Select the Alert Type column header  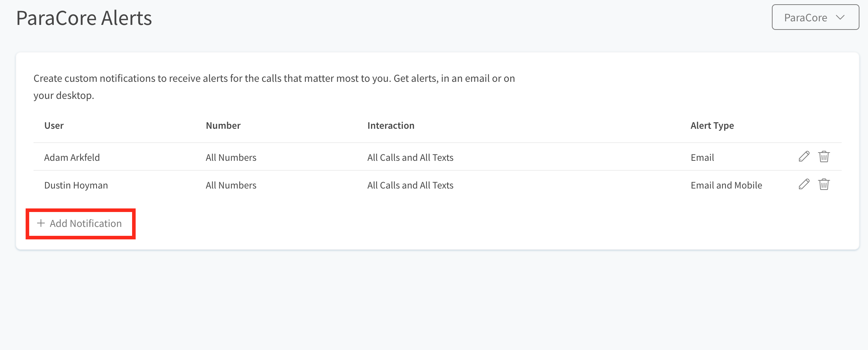point(712,126)
